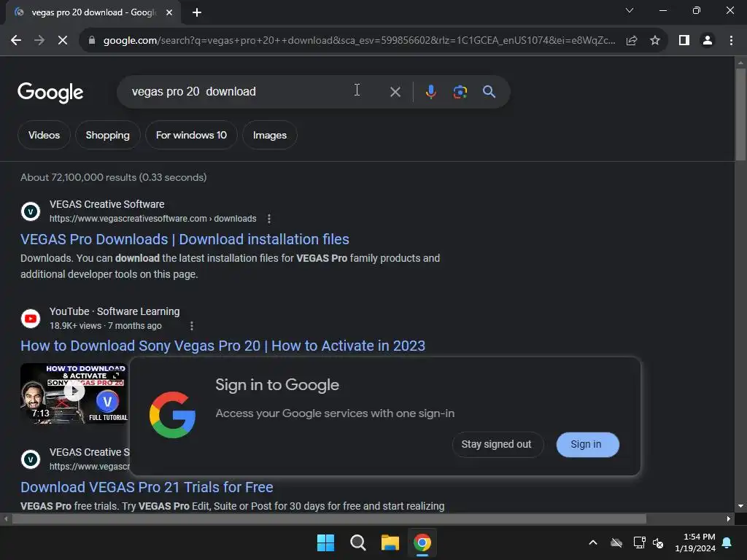Viewport: 747px width, 560px height.
Task: Search by image with Google Lens
Action: coord(460,91)
